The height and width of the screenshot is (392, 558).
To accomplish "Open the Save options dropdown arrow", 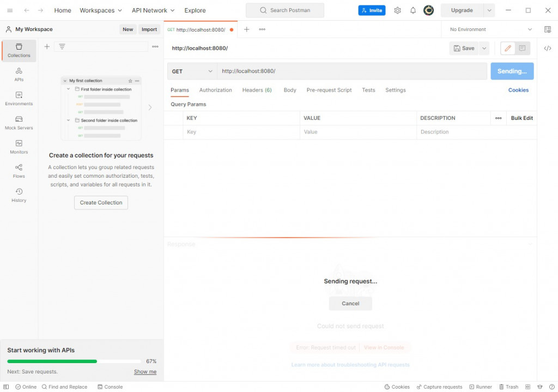I will point(484,48).
